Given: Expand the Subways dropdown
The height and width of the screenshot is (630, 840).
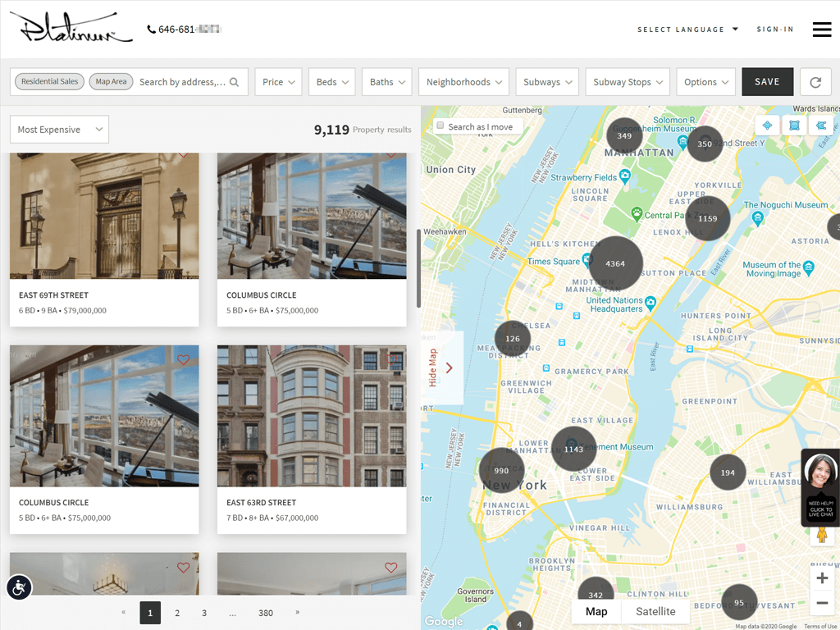Looking at the screenshot, I should pos(547,82).
